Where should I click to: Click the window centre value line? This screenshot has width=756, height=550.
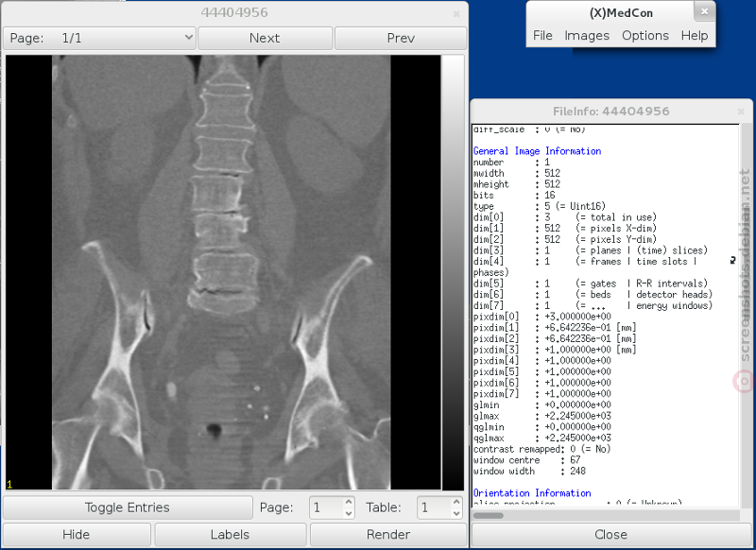tap(527, 460)
